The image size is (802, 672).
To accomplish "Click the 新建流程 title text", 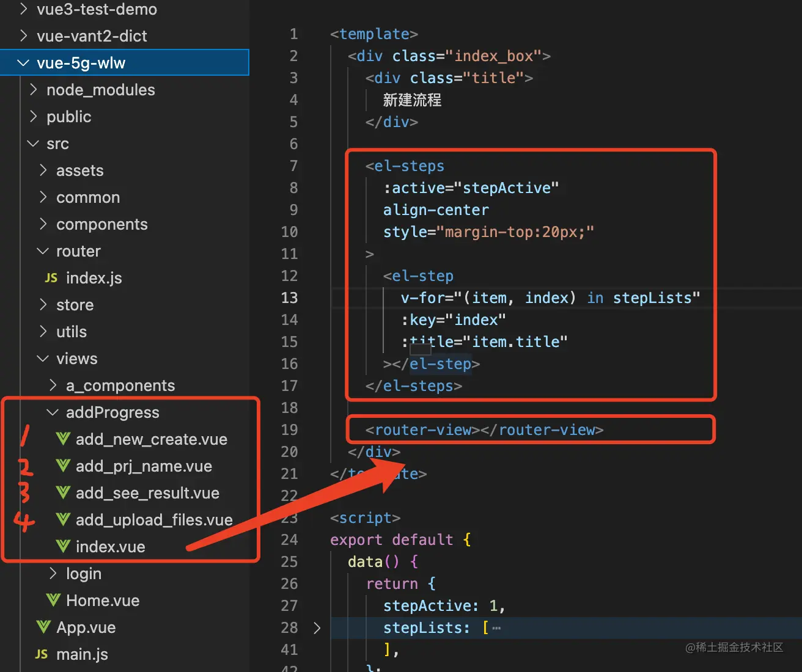I will [412, 100].
